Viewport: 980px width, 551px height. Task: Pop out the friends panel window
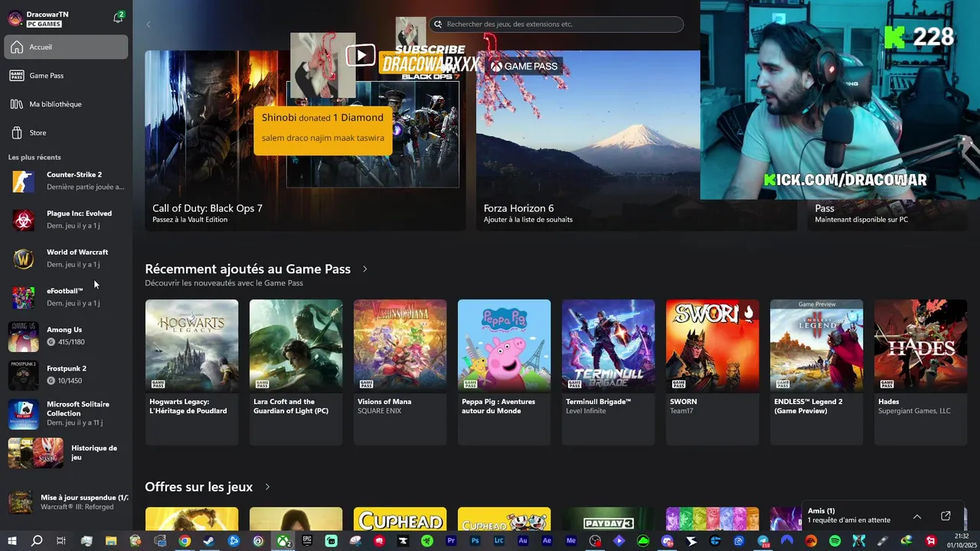(946, 516)
